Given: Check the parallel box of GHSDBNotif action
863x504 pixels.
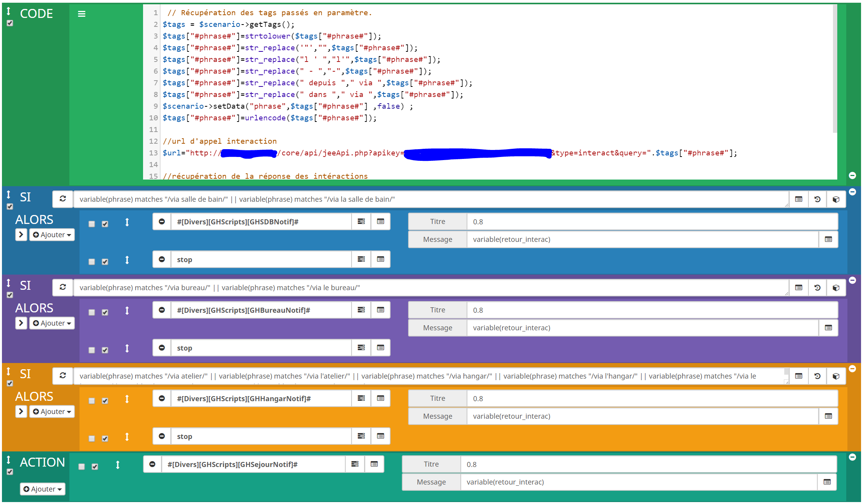Looking at the screenshot, I should point(92,224).
